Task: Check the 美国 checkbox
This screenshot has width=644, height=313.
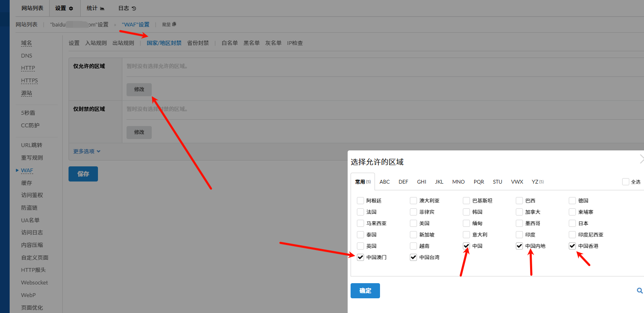Action: tap(413, 223)
